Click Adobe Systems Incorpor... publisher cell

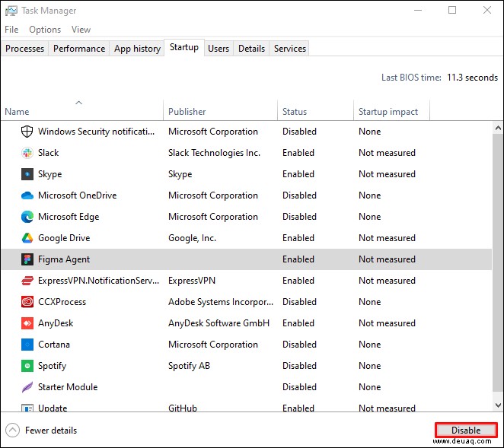[221, 302]
